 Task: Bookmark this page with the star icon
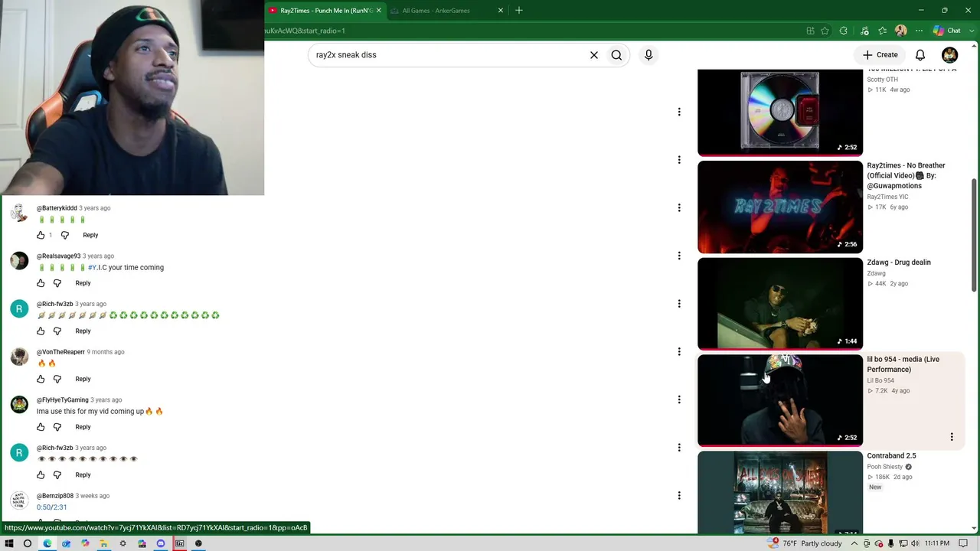click(825, 31)
